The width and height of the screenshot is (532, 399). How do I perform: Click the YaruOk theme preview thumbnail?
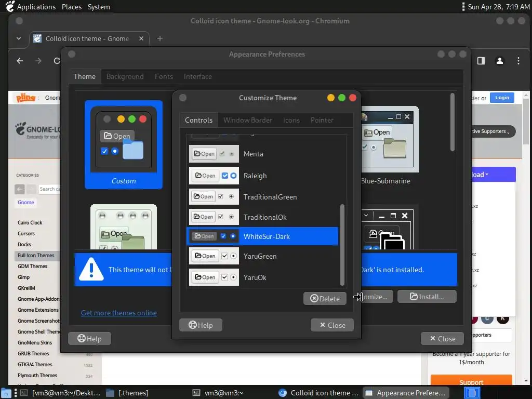214,277
